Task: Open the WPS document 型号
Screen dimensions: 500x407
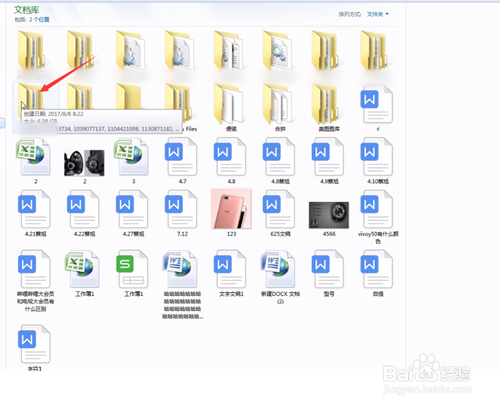Action: pos(329,273)
